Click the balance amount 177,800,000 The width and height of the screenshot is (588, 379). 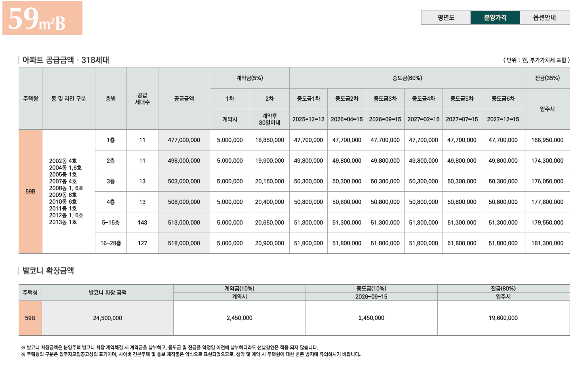[547, 202]
